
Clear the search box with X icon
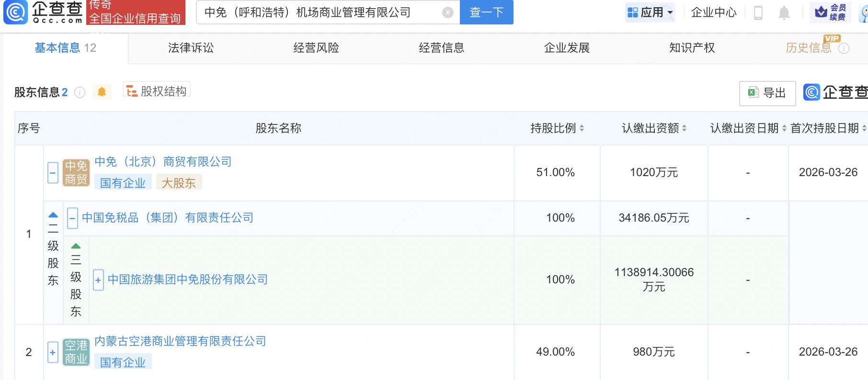(447, 12)
